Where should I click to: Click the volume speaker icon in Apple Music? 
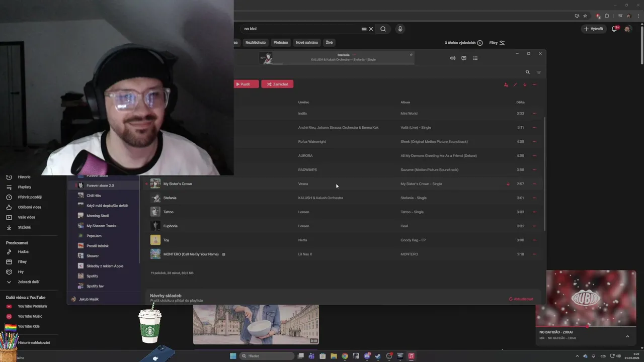click(x=452, y=58)
